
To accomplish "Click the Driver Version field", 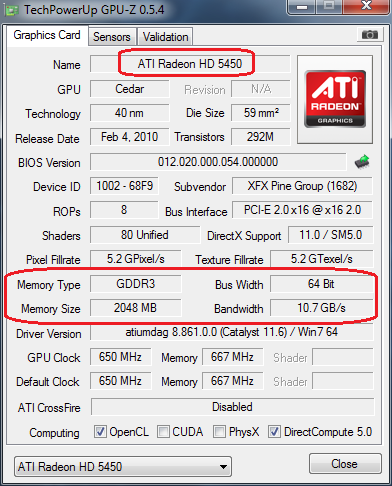I will pos(232,332).
